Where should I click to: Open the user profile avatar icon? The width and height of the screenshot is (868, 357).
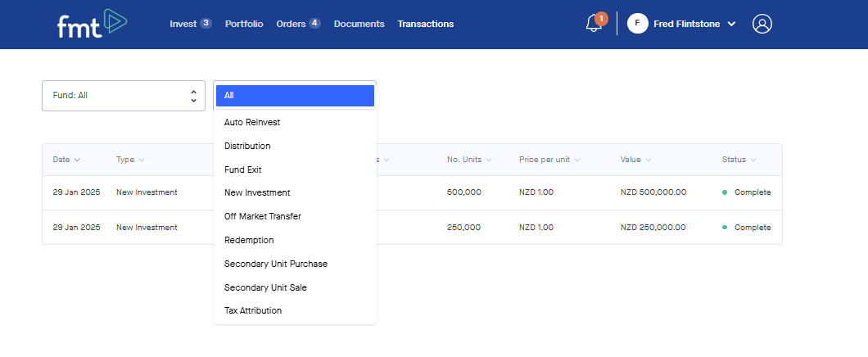762,24
